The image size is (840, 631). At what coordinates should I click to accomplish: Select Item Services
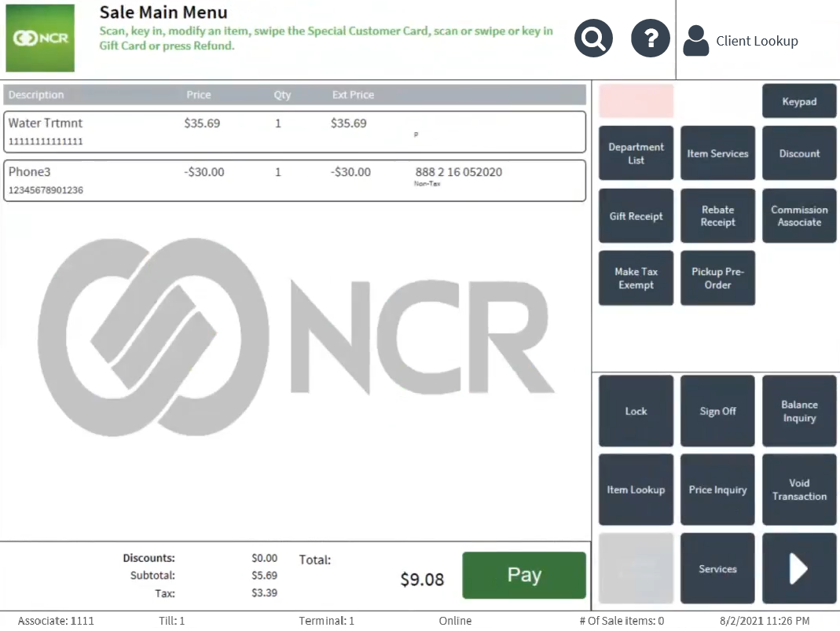[718, 153]
